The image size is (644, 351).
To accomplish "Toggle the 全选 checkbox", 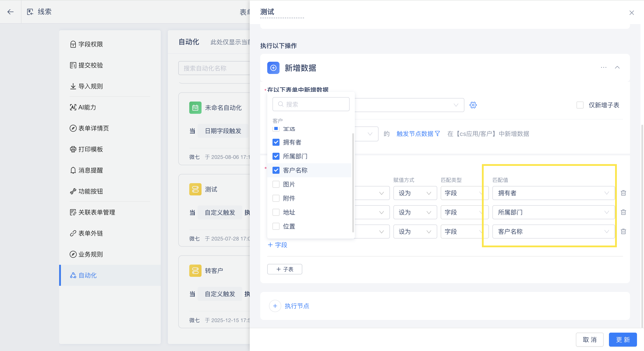I will click(276, 129).
